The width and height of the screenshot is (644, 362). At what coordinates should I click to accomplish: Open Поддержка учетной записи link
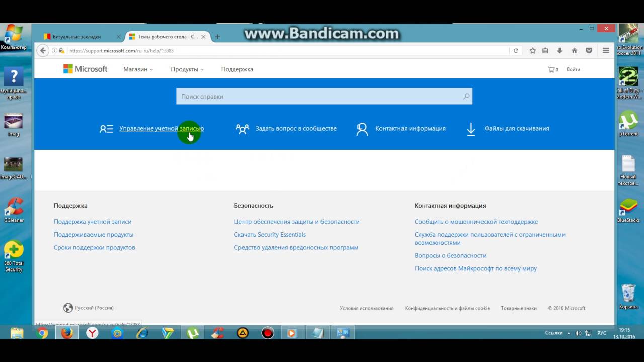93,221
